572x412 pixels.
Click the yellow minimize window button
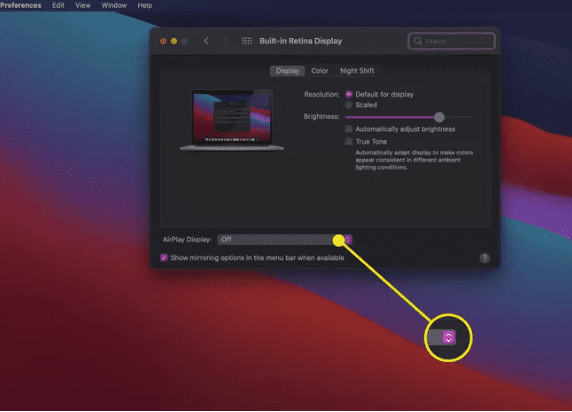[174, 41]
